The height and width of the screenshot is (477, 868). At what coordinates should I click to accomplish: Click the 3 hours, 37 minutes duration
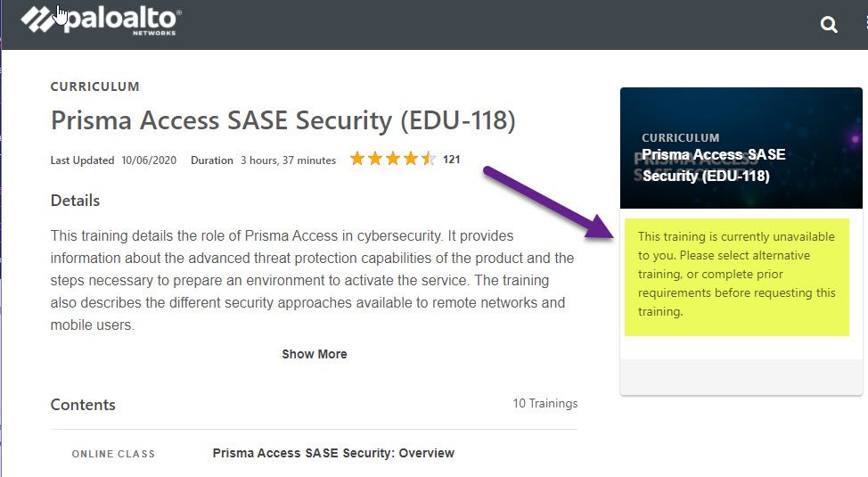[x=288, y=160]
